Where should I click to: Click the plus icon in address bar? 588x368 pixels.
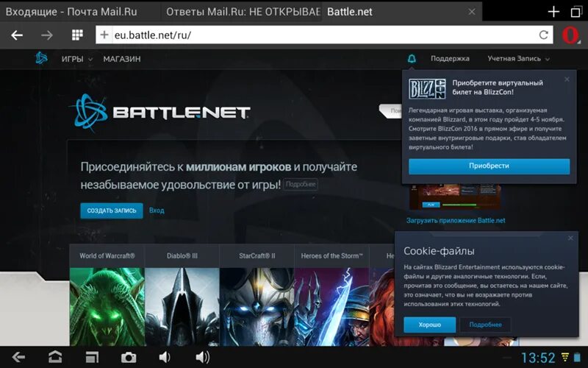[x=104, y=35]
